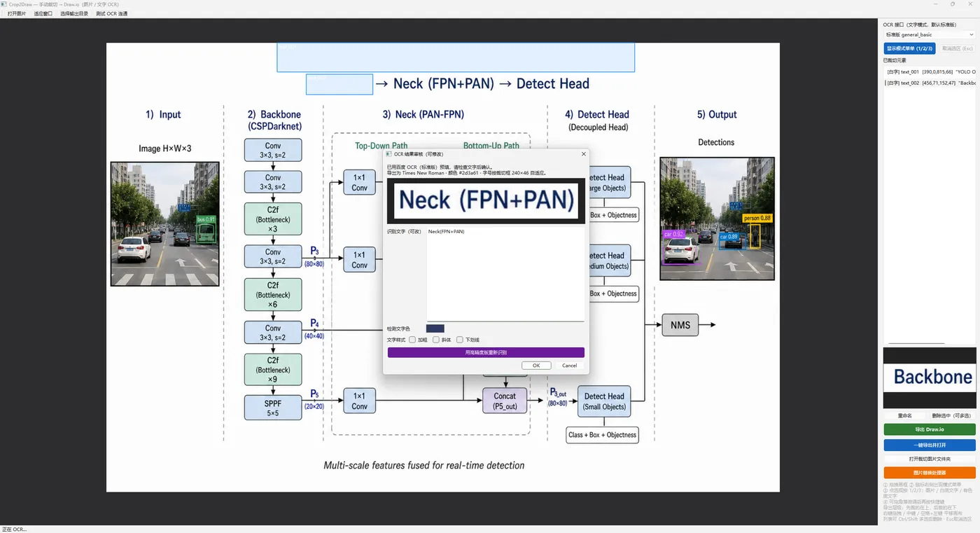Click the 已裁切元素 label
The width and height of the screenshot is (980, 533).
(x=895, y=60)
